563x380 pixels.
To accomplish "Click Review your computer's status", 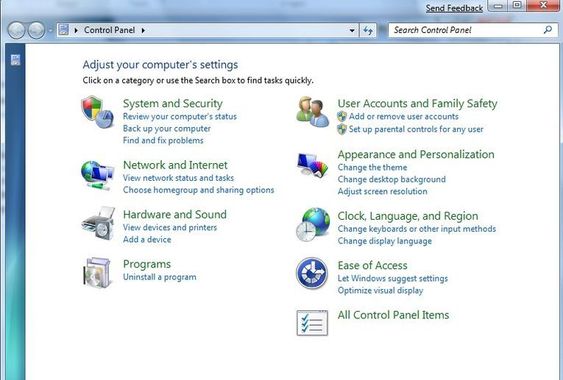I will click(x=180, y=116).
